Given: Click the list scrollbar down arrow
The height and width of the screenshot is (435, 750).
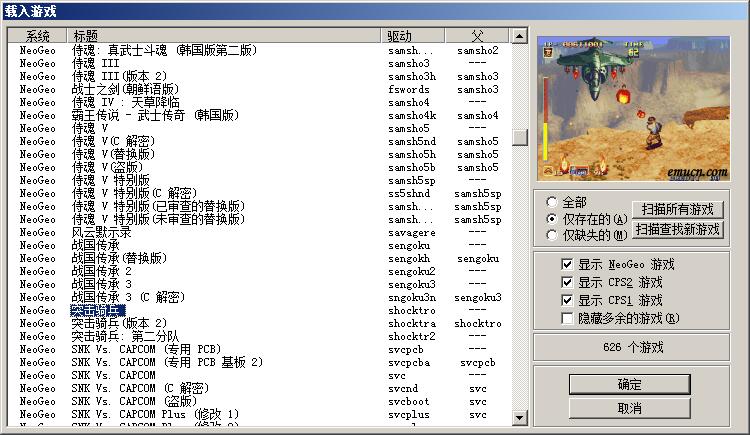Looking at the screenshot, I should [x=519, y=418].
